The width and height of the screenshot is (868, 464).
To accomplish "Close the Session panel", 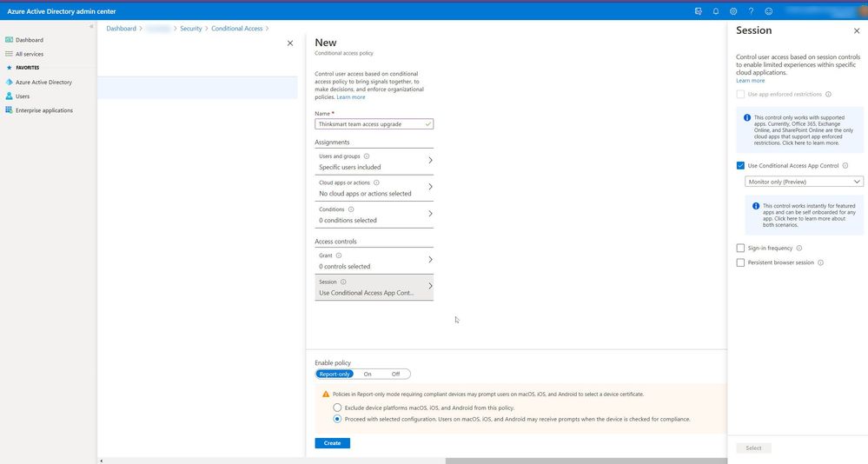I will tap(857, 31).
